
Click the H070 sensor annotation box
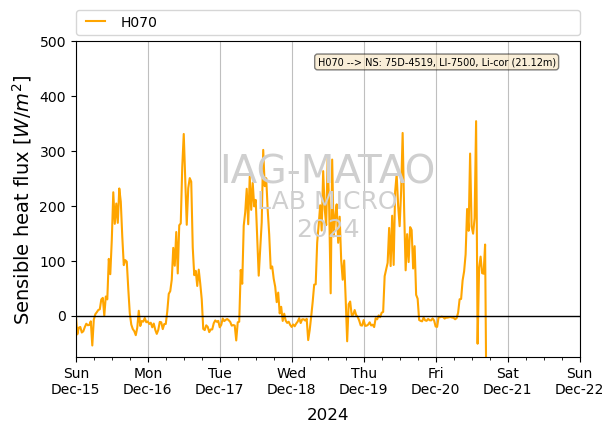coord(436,62)
